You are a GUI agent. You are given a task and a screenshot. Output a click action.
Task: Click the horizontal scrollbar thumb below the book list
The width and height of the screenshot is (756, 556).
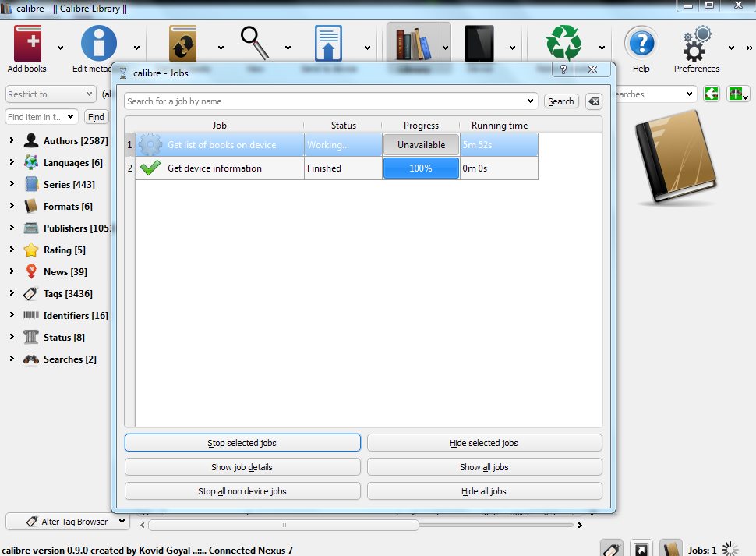[284, 525]
